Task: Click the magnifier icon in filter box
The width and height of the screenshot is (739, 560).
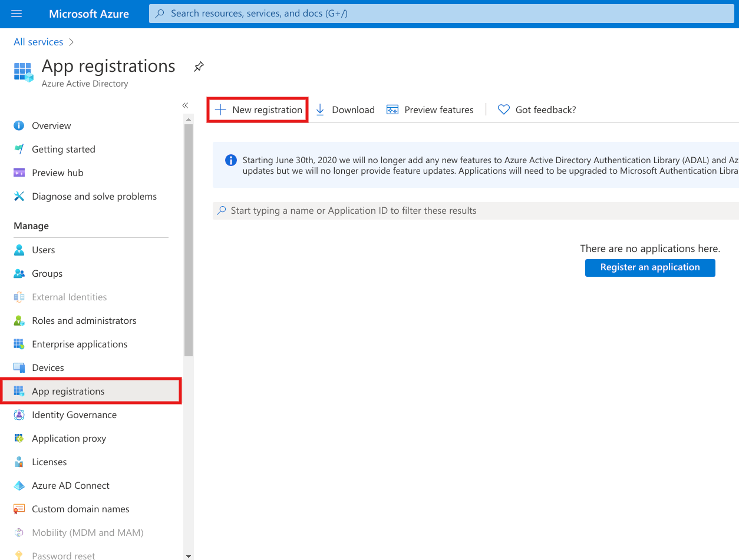Action: coord(222,210)
